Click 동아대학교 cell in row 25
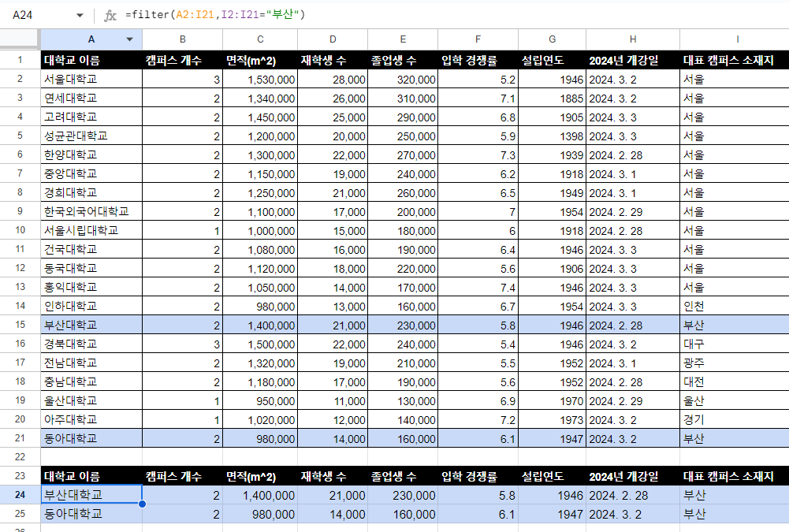The height and width of the screenshot is (532, 789). [x=91, y=514]
